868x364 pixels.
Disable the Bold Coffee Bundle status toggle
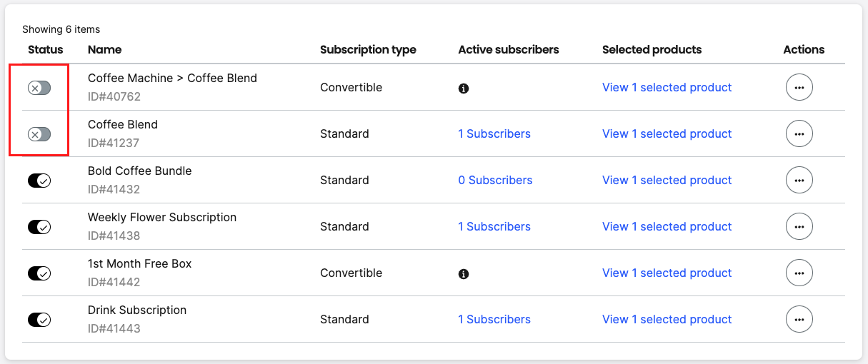[39, 181]
